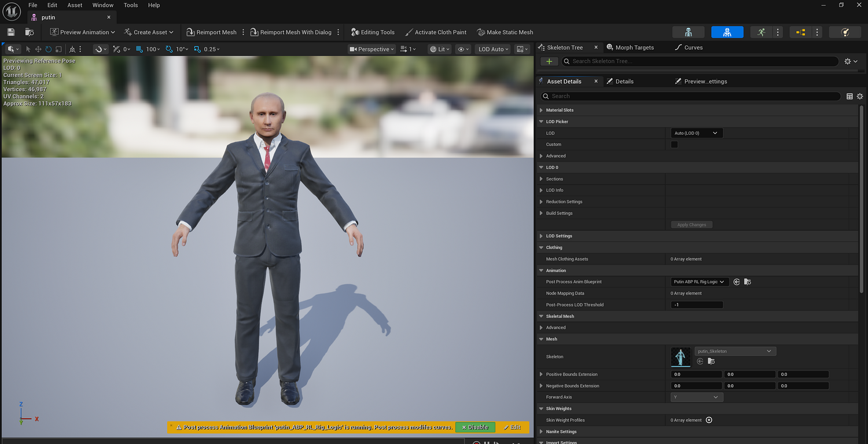Viewport: 868px width, 444px height.
Task: Open the Editing Tools mode
Action: tap(373, 32)
